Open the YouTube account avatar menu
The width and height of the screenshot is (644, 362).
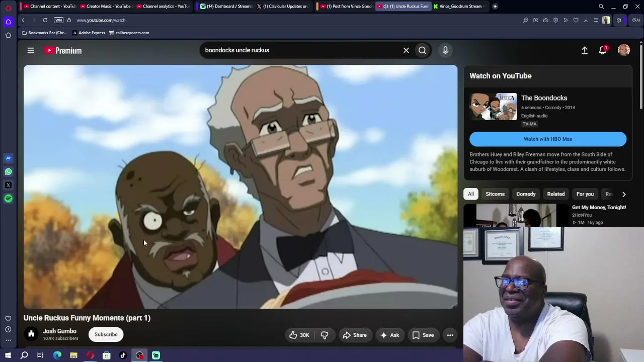click(x=624, y=50)
